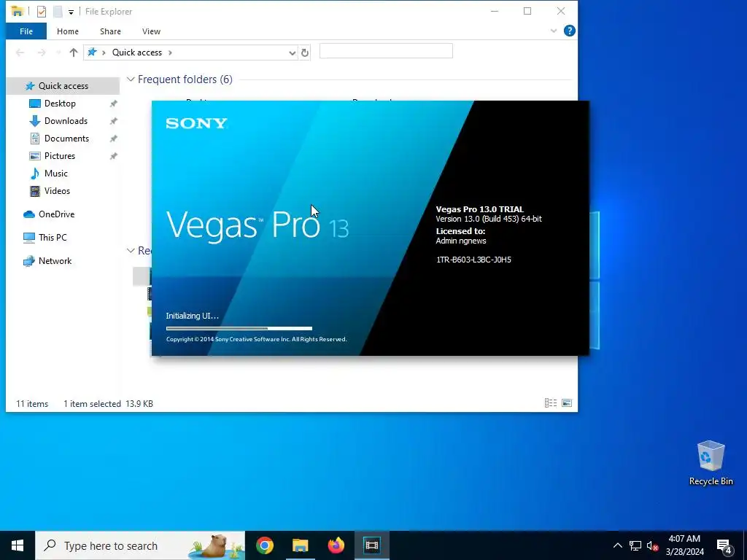The height and width of the screenshot is (560, 747).
Task: Show hidden system tray icons
Action: (617, 545)
